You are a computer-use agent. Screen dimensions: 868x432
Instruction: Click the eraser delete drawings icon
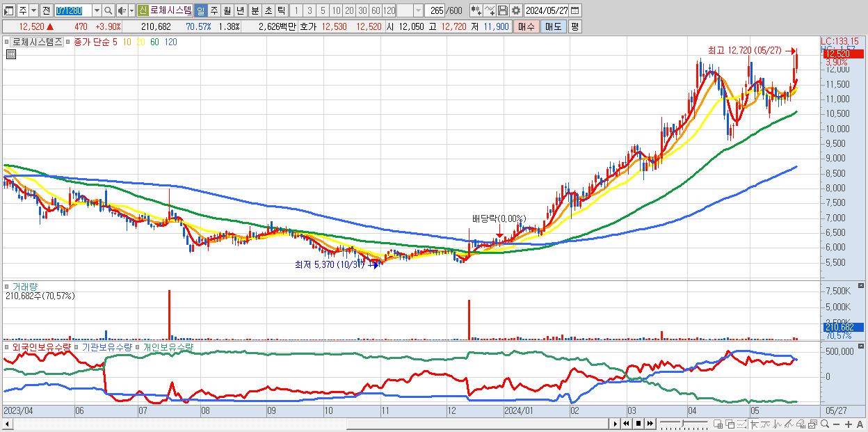click(x=801, y=424)
